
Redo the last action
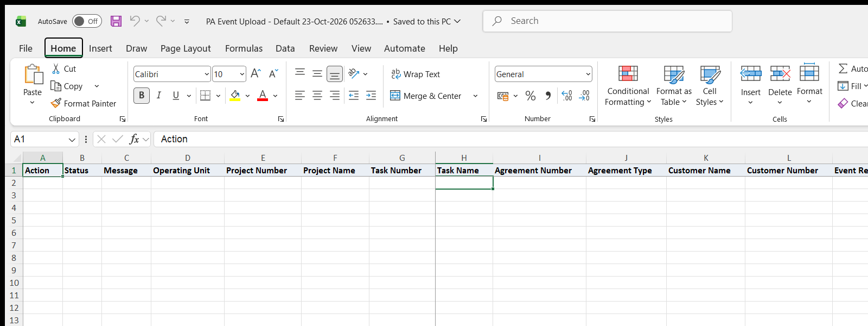pos(161,21)
